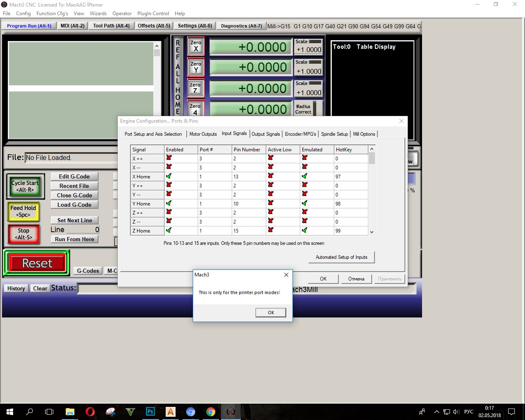Open the Windows Start menu

tap(10, 412)
